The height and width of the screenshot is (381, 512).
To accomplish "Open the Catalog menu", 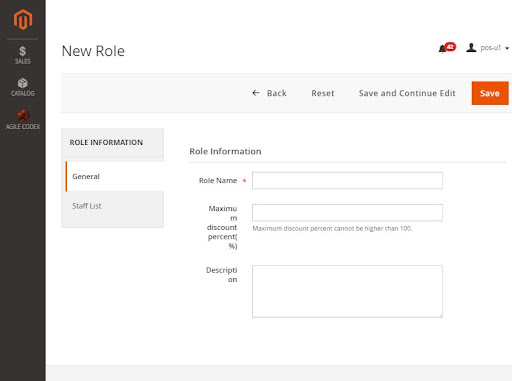I will [x=23, y=87].
